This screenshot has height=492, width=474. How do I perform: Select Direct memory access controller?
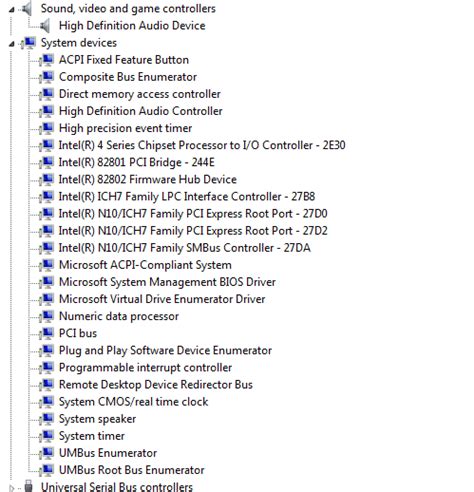140,94
